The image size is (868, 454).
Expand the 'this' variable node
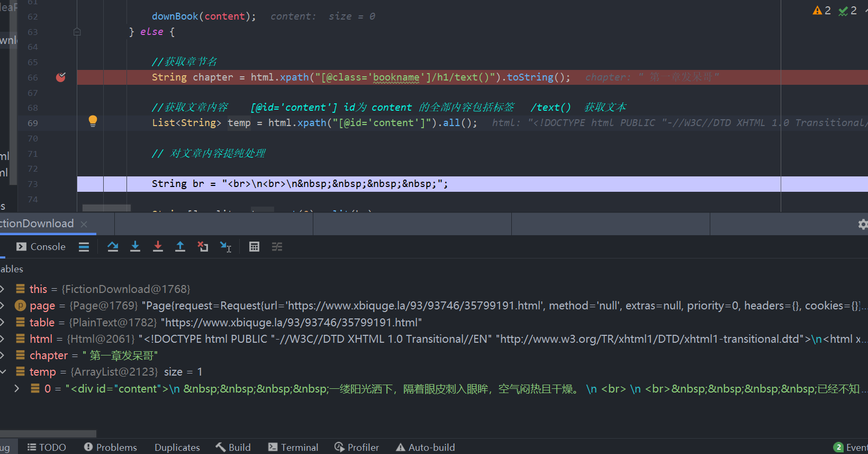3,289
